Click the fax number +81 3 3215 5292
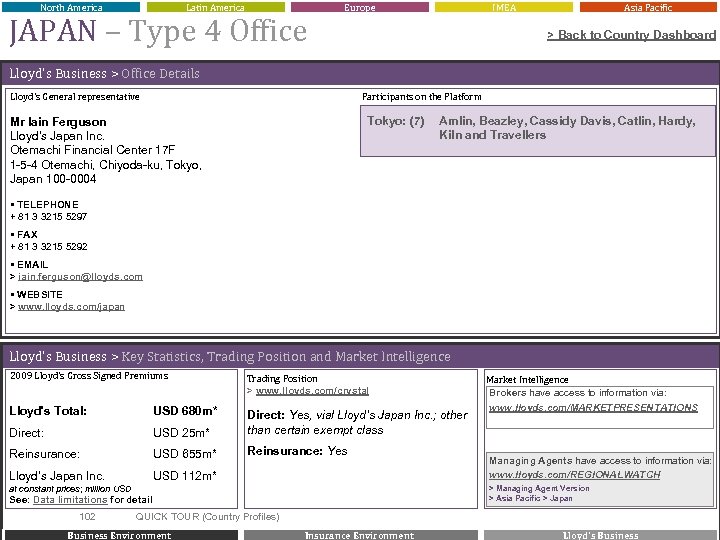Viewport: 720px width, 540px height. tap(49, 246)
